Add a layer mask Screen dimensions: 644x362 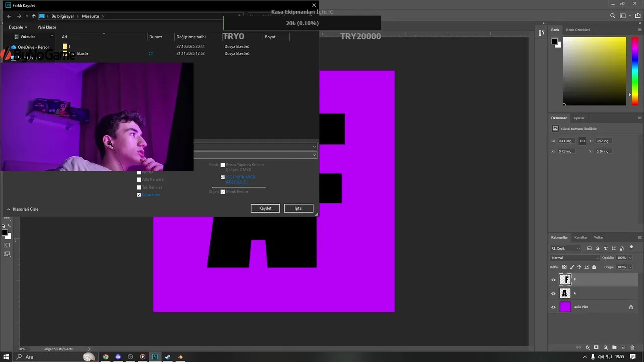tap(596, 347)
